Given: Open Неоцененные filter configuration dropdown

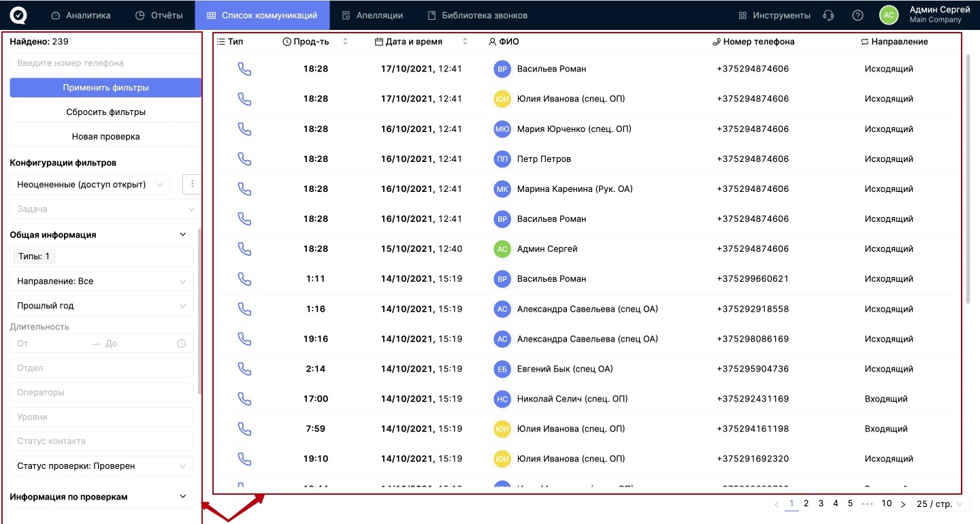Looking at the screenshot, I should tap(90, 184).
